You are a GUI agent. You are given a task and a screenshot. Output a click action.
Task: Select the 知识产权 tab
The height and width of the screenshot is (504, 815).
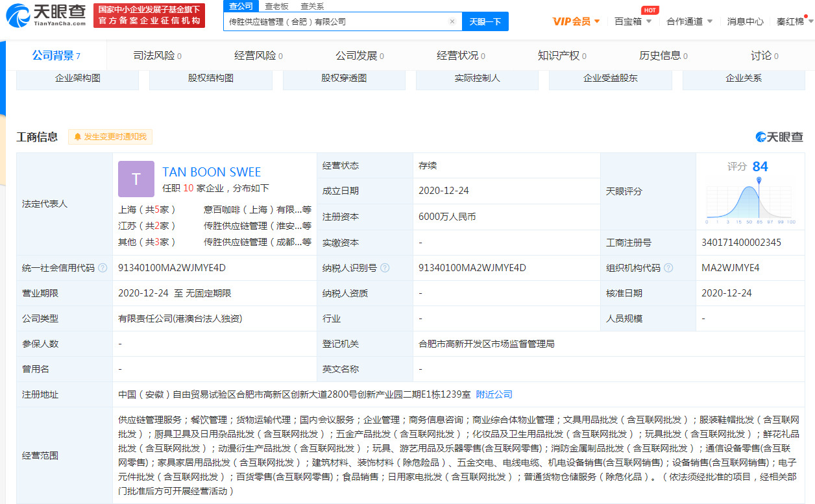(563, 56)
